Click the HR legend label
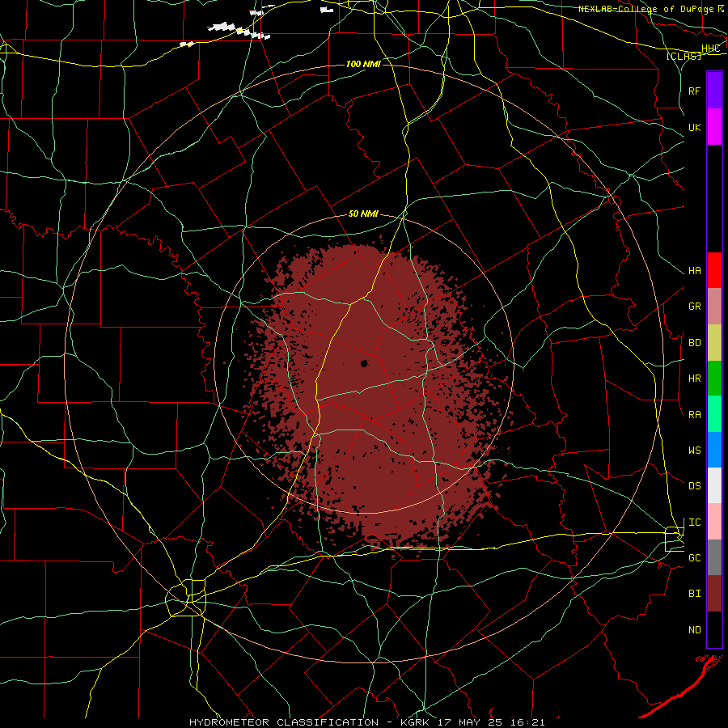 694,379
